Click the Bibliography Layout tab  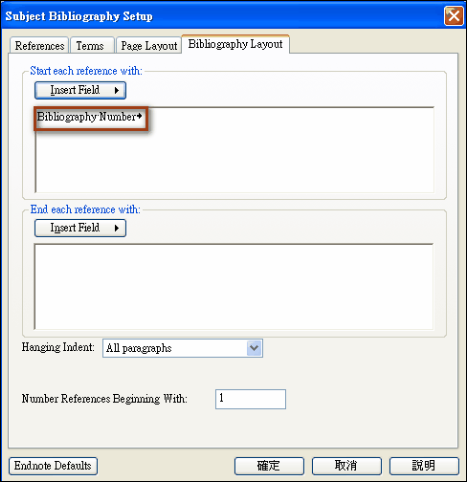[235, 44]
